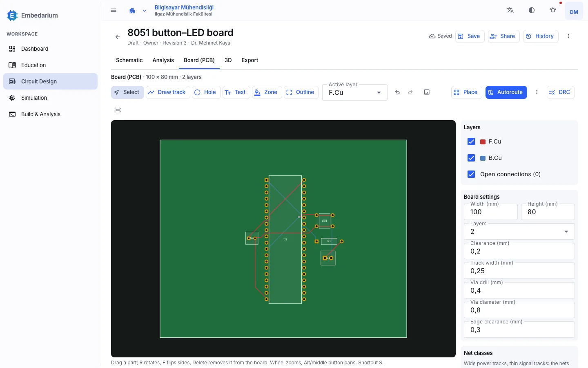Select the R1 resistor component
Image resolution: width=588 pixels, height=368 pixels.
[x=329, y=241]
